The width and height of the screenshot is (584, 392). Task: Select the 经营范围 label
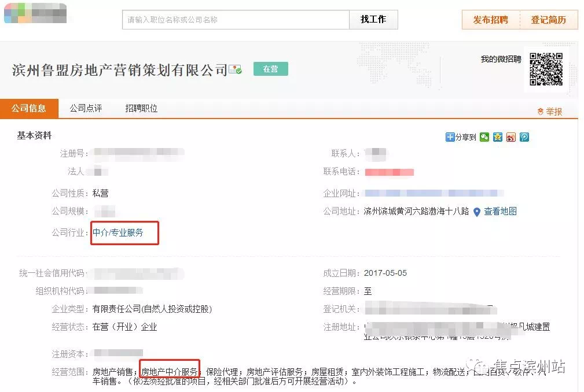point(70,372)
